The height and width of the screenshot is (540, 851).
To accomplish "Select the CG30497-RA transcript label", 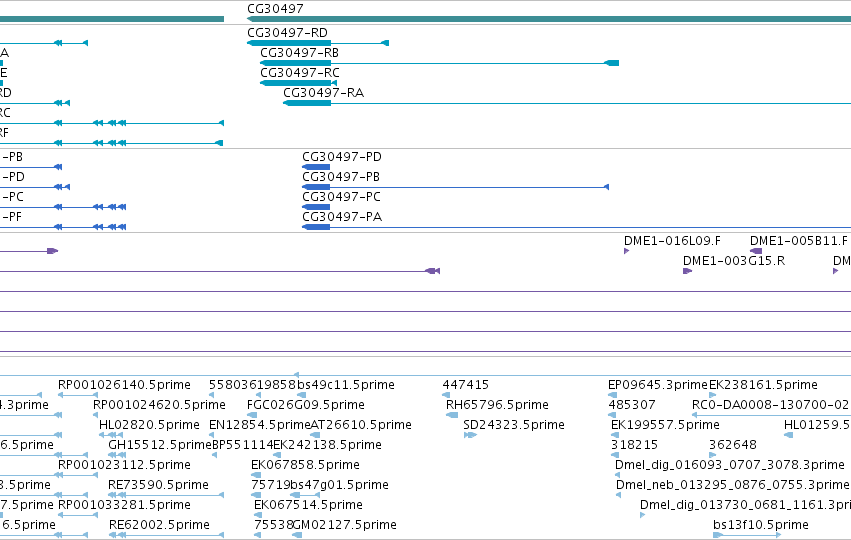I will pos(323,93).
